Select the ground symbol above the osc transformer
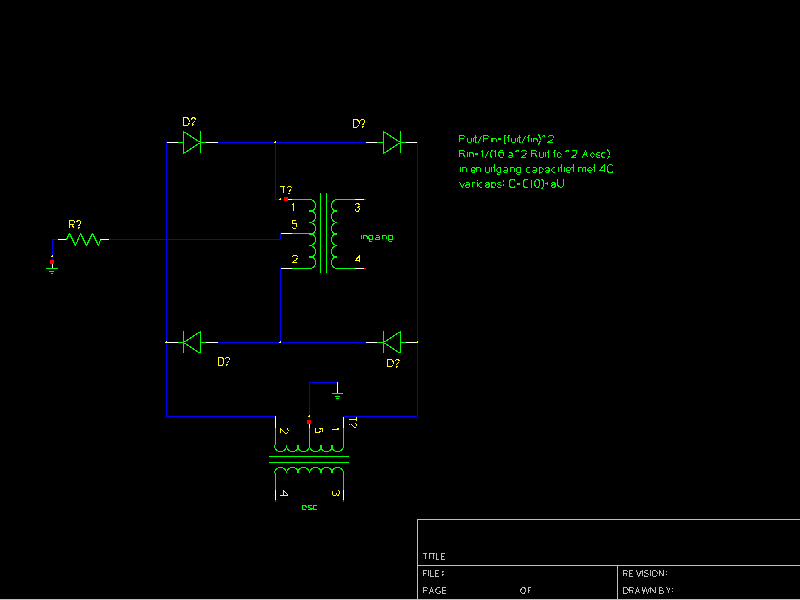This screenshot has width=800, height=600. click(x=338, y=393)
